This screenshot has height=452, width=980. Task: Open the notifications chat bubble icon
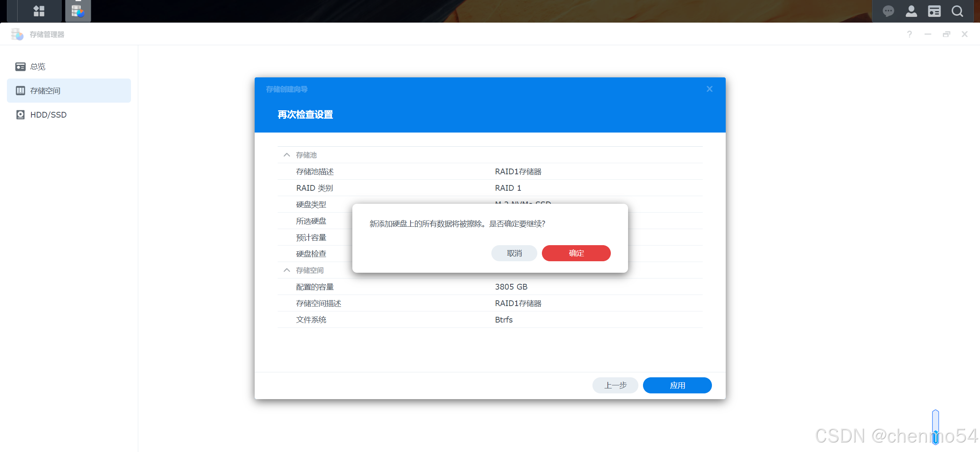[888, 11]
